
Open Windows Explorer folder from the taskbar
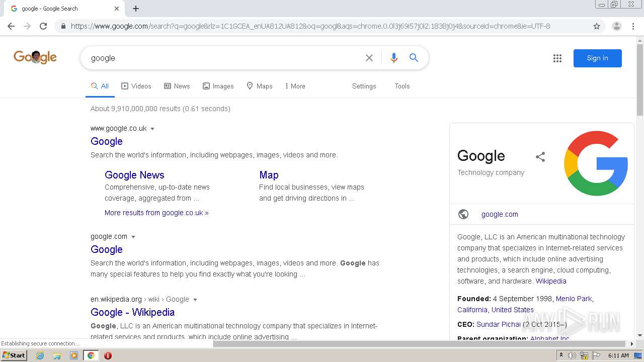point(57,355)
